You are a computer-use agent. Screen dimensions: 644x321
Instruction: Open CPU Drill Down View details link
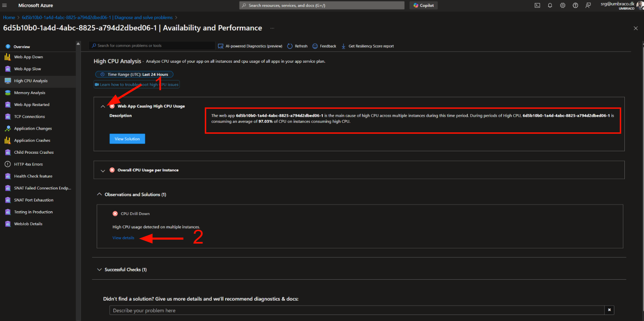123,238
